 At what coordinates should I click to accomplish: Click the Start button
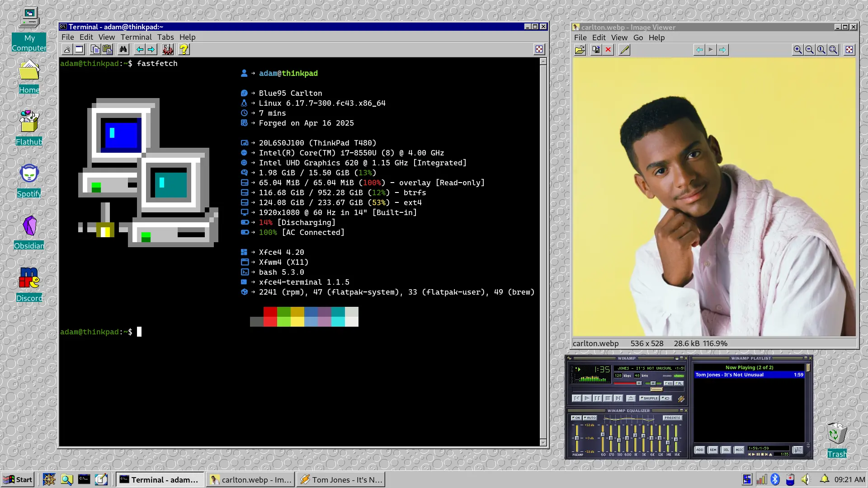pyautogui.click(x=18, y=479)
